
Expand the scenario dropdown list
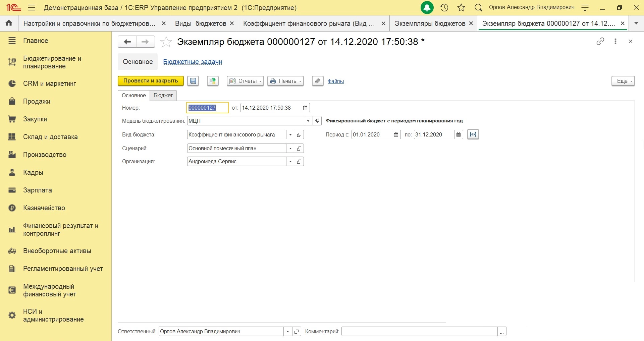pos(290,148)
